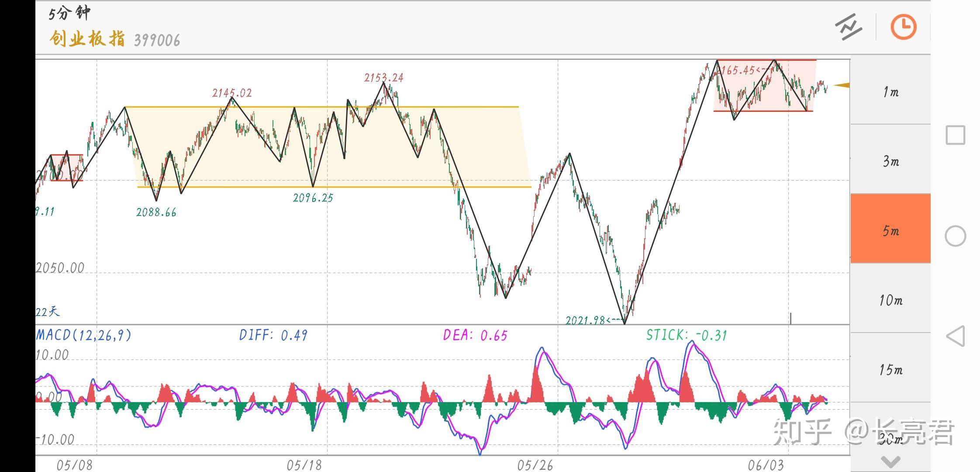Open MACD(12,26,9) indicator settings
The width and height of the screenshot is (980, 472).
pos(83,335)
